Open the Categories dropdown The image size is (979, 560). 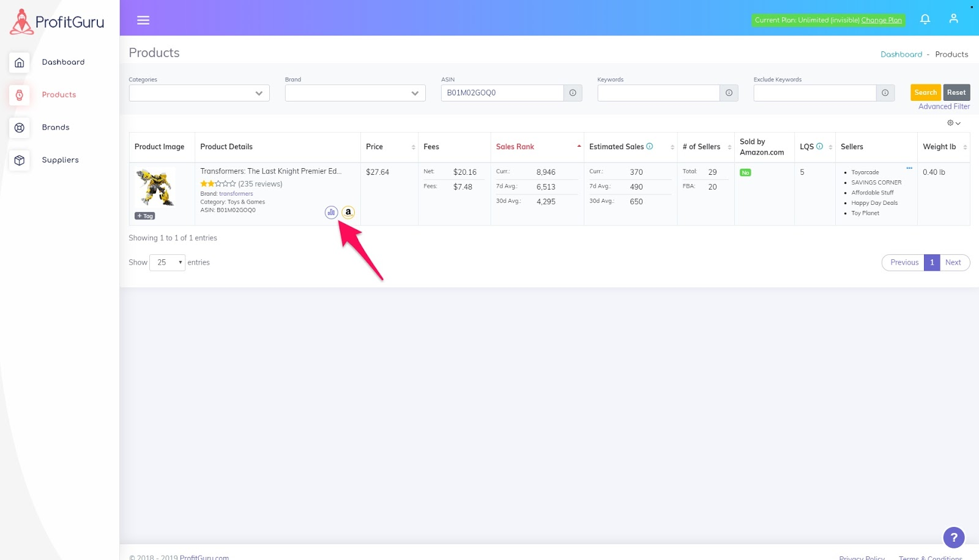(199, 93)
